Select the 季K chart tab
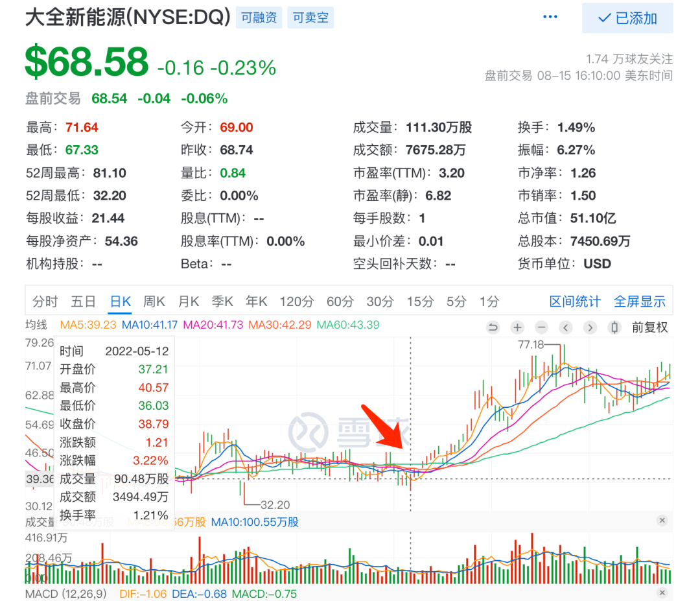Viewport: 700px width, 601px height. pos(222,301)
